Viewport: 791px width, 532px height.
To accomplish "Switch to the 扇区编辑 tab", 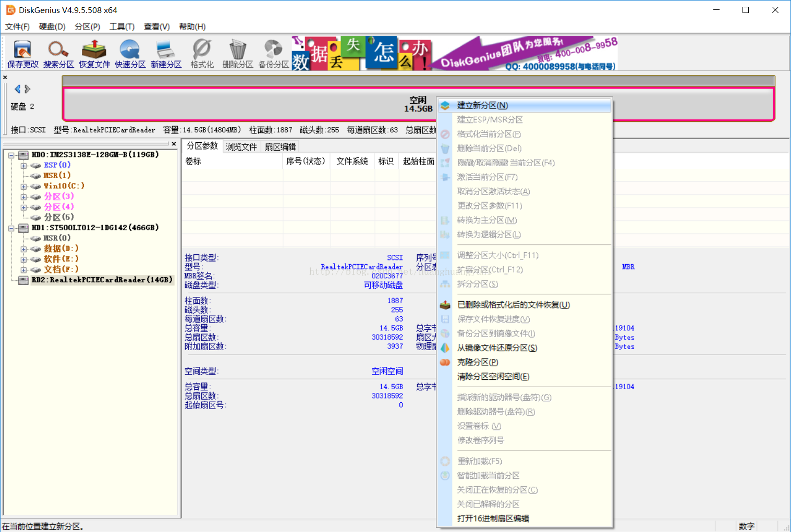I will (280, 147).
